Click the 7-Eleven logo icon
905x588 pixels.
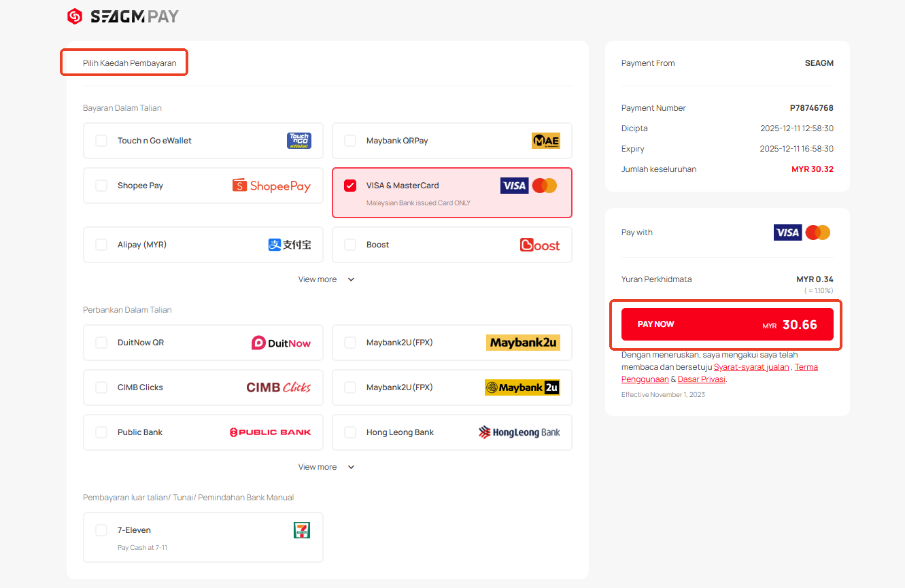click(301, 530)
